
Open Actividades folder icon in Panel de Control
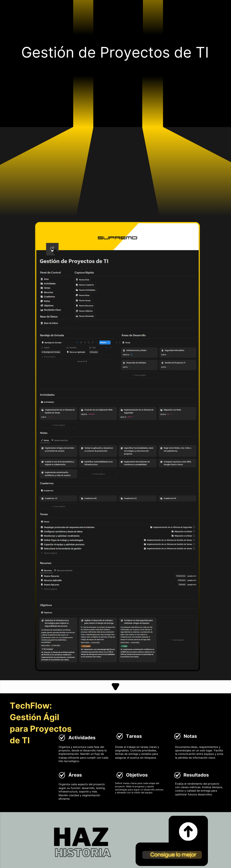coord(42,283)
